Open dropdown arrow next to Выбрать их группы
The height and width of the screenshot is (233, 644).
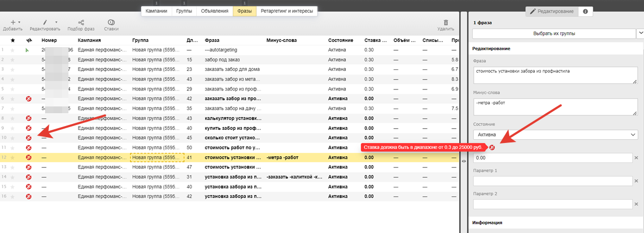[639, 33]
